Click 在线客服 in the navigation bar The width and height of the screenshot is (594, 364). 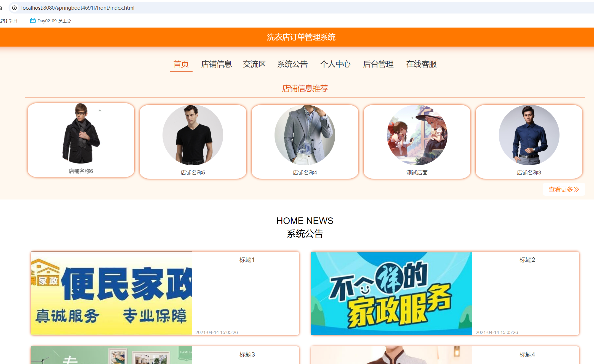click(x=421, y=64)
